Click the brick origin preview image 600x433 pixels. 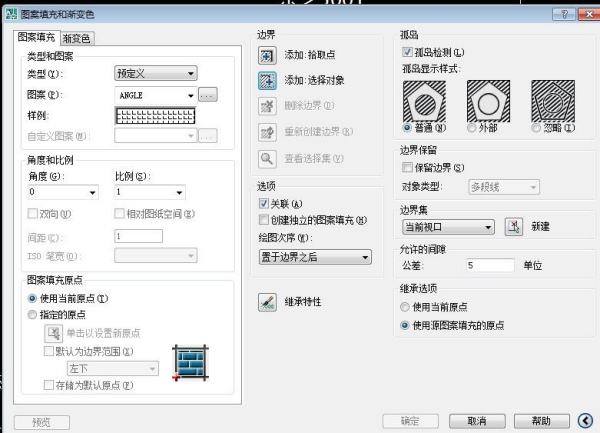[190, 363]
